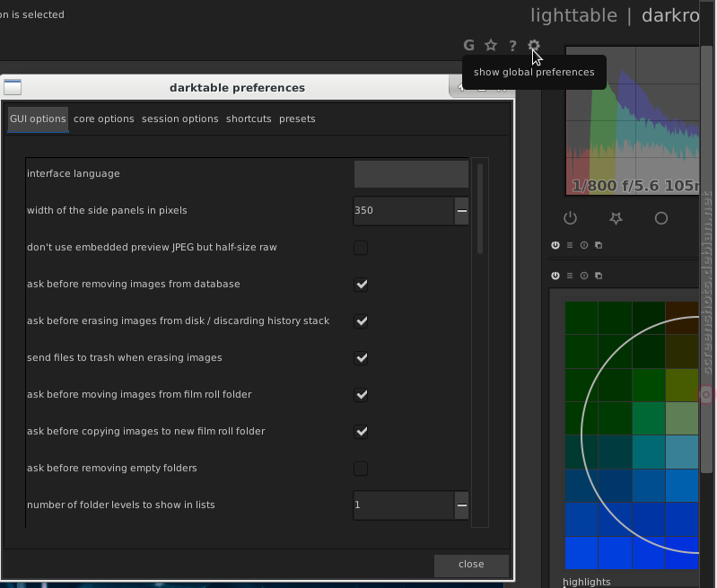
Task: Open presets menu of module above color grid
Action: 570,276
